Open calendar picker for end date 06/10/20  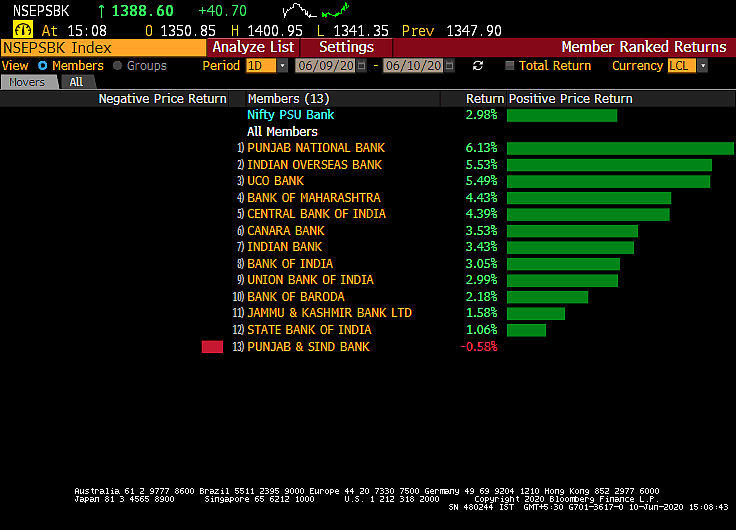coord(449,66)
